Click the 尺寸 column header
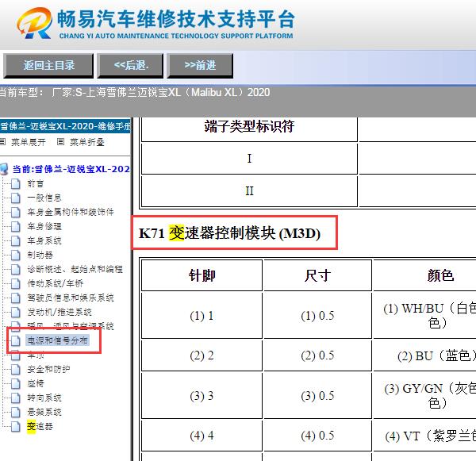 [317, 276]
